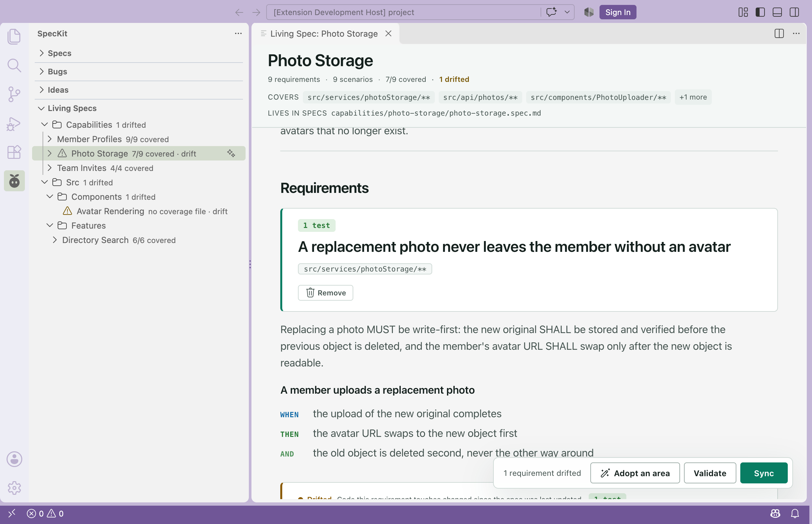
Task: Open the Explorer files icon
Action: pos(14,36)
